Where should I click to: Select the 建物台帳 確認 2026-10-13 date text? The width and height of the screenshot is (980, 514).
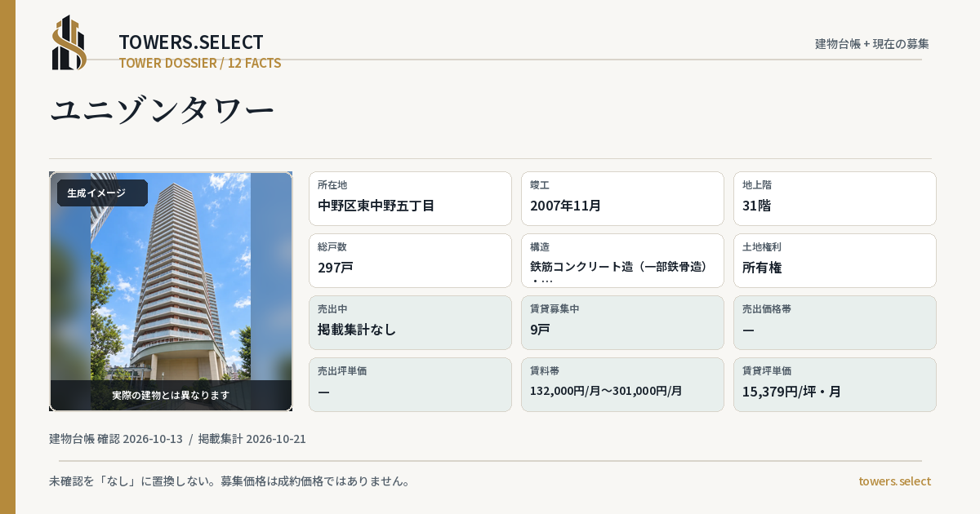pos(116,439)
